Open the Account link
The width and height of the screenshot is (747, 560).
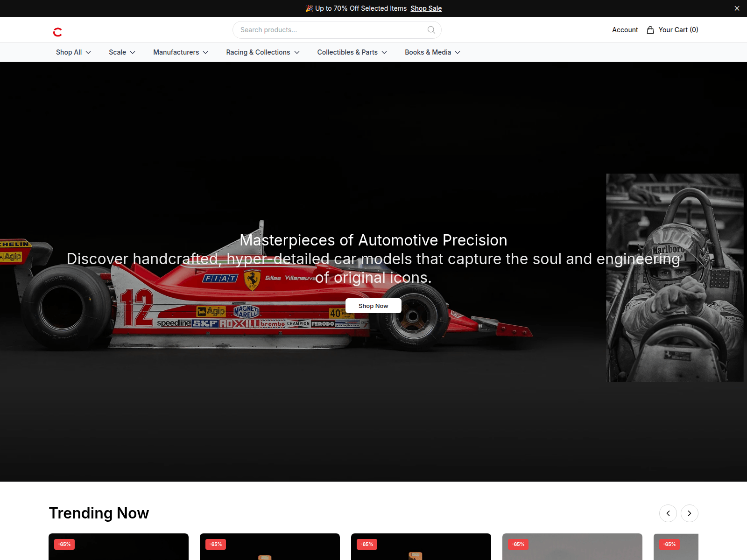(x=625, y=30)
